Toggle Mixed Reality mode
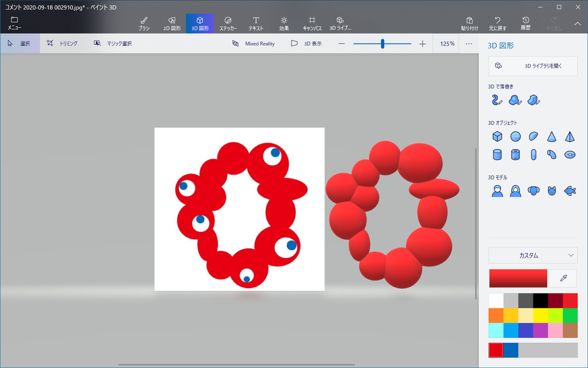 (x=254, y=44)
